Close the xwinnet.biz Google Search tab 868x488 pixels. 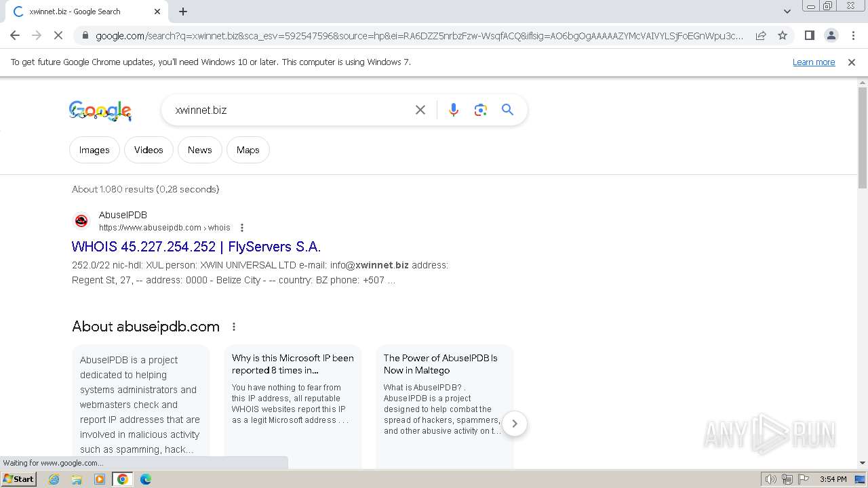157,12
